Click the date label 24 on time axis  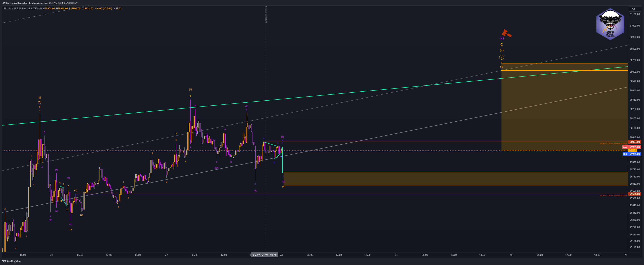tap(396, 255)
